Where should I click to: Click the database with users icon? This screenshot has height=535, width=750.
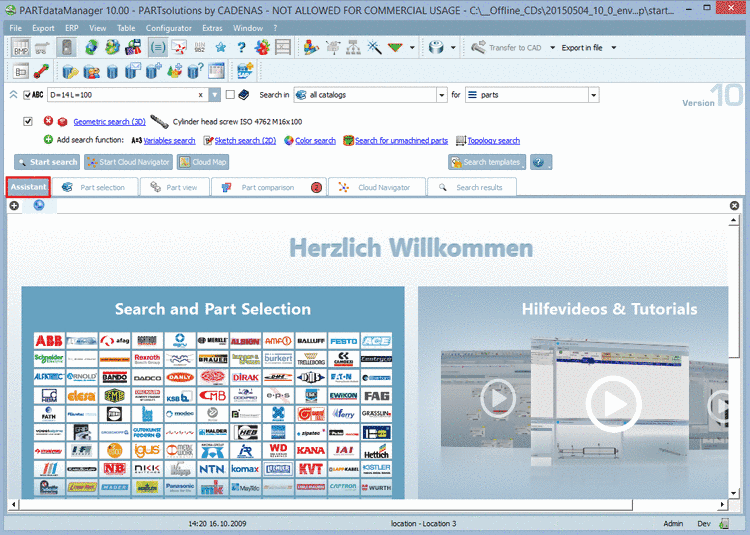pyautogui.click(x=91, y=71)
